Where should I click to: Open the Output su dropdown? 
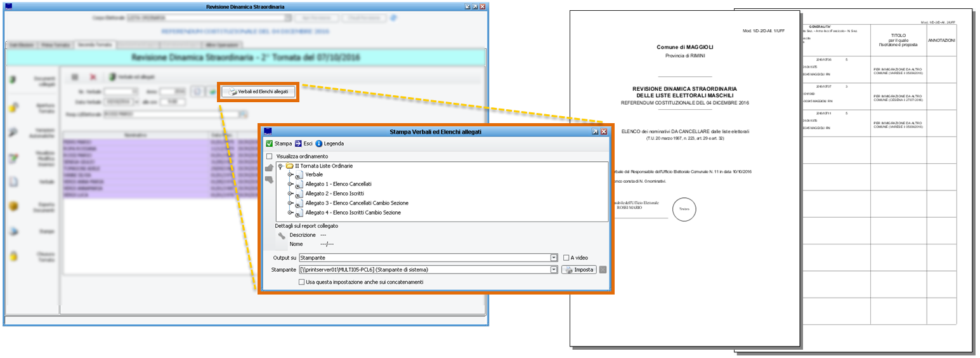tap(554, 258)
